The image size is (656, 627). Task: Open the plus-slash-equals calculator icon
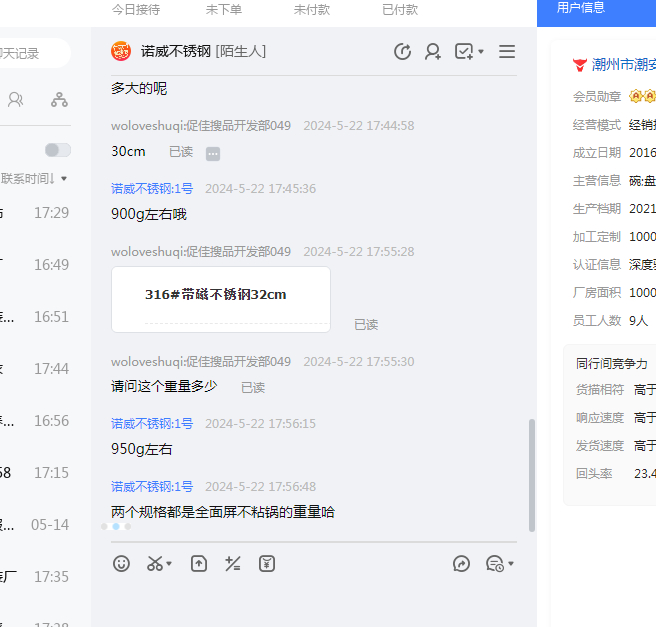233,564
